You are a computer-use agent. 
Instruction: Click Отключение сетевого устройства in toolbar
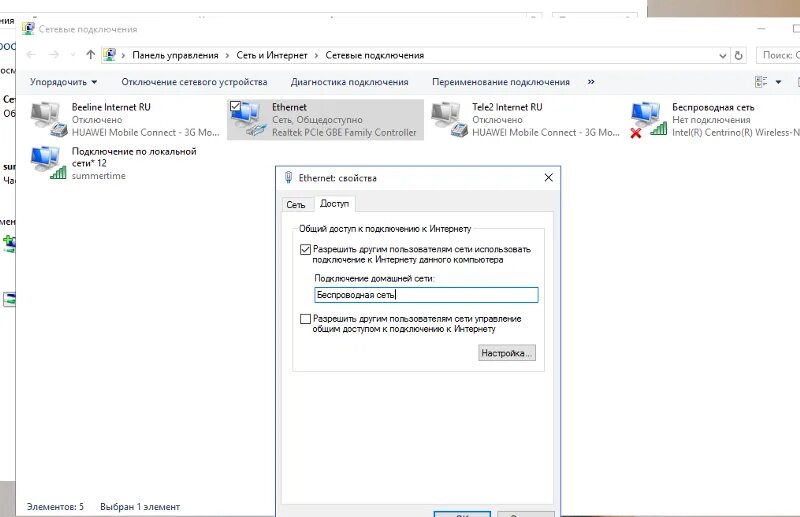(194, 82)
